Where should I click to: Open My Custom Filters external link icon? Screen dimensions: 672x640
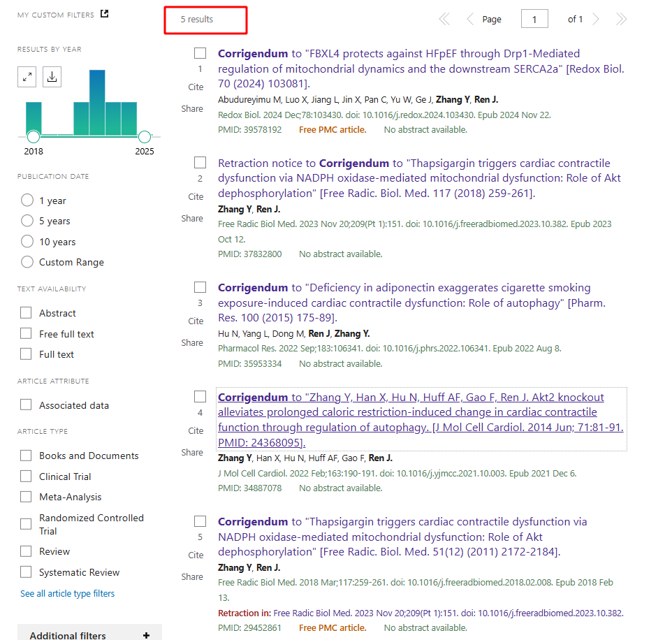104,14
